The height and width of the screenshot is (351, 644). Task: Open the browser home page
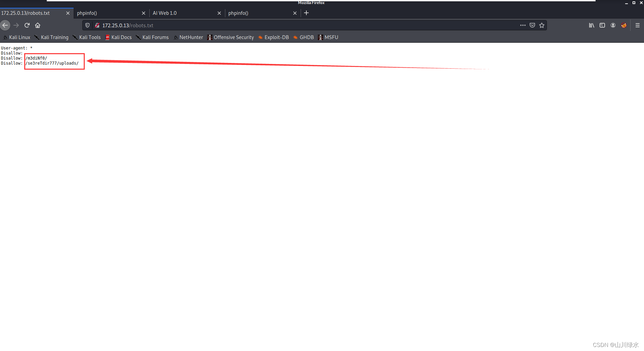click(x=38, y=25)
